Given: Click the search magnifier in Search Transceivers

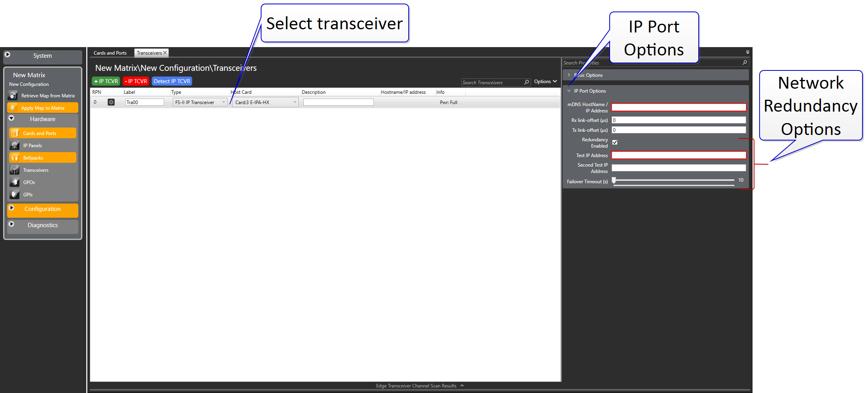Looking at the screenshot, I should click(526, 82).
